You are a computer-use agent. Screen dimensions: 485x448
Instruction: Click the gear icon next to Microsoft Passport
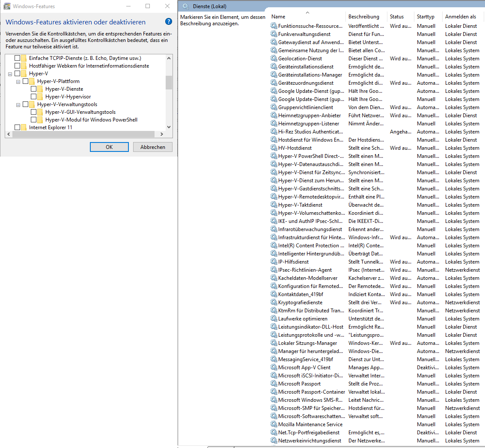274,383
